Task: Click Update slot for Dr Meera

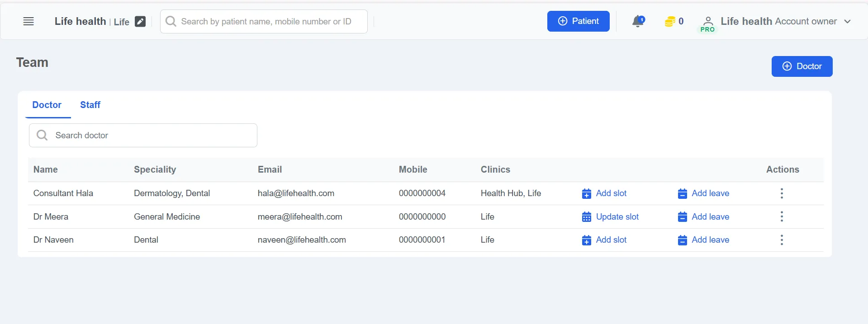Action: point(610,216)
